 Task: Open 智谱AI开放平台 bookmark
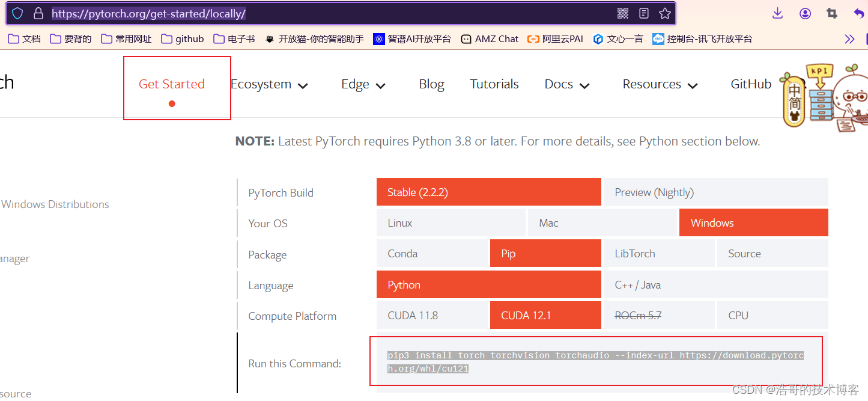412,39
